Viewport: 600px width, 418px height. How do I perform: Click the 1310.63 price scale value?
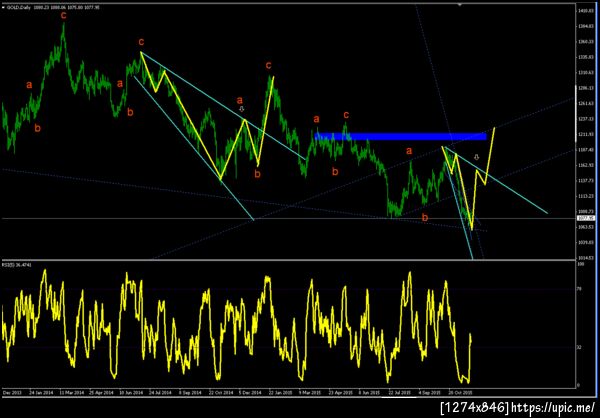coord(586,72)
